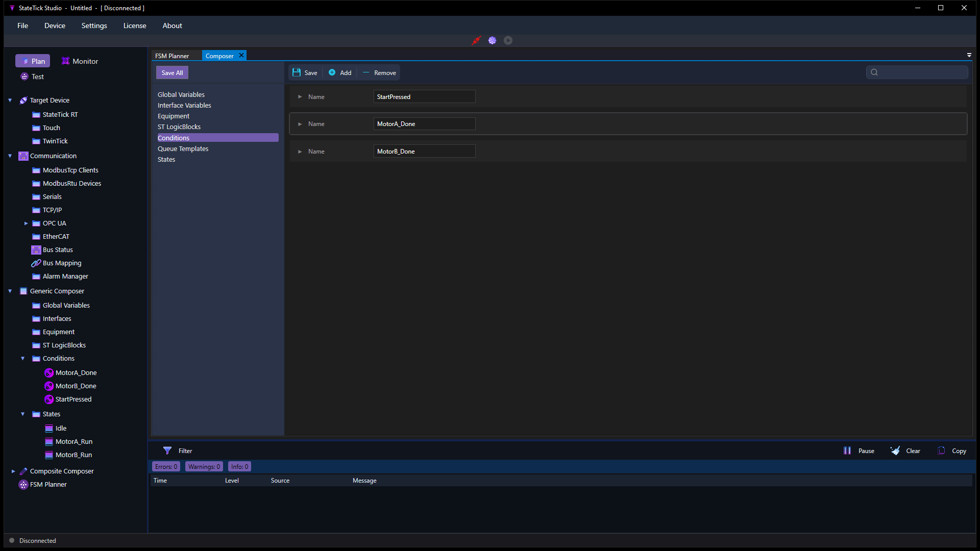The height and width of the screenshot is (551, 980).
Task: Click the Message column header
Action: [x=364, y=481]
